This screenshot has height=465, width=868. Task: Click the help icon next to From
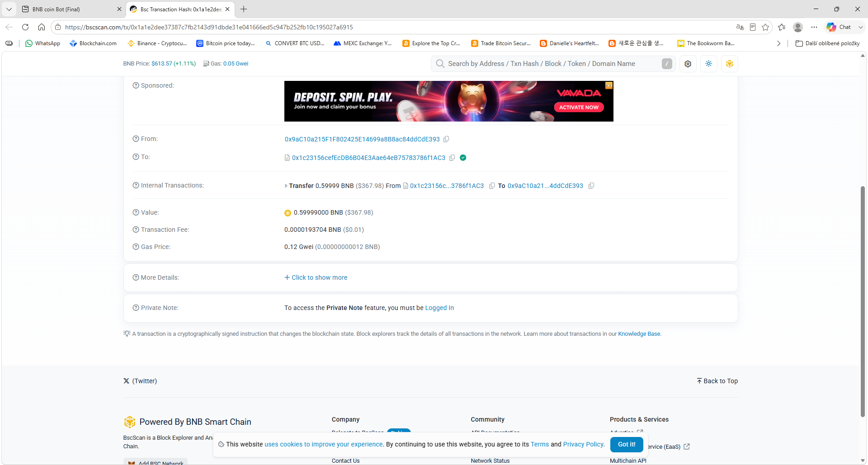[136, 139]
